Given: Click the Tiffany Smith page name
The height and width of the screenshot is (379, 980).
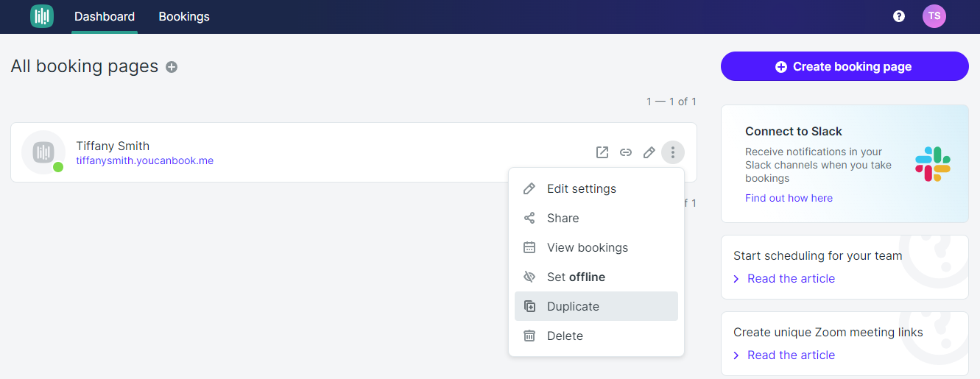Looking at the screenshot, I should 113,146.
